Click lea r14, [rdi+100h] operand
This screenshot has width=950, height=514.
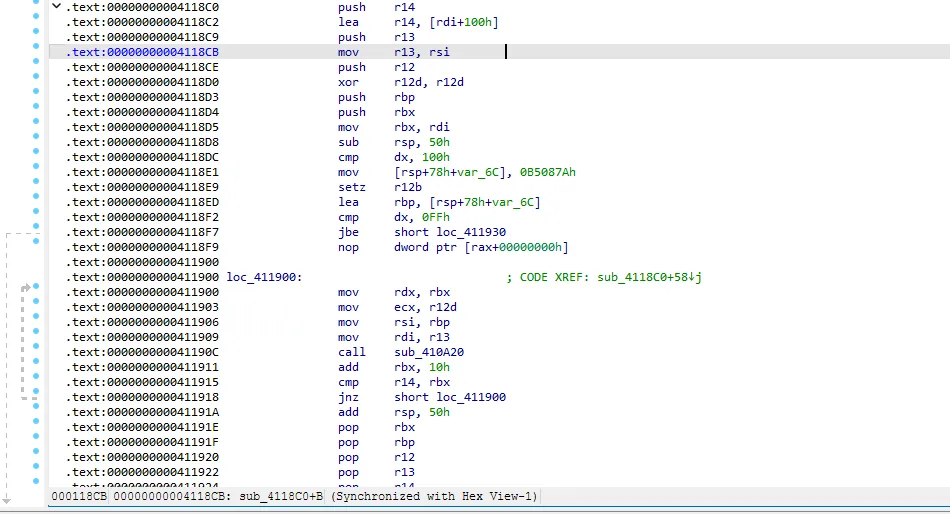click(446, 22)
